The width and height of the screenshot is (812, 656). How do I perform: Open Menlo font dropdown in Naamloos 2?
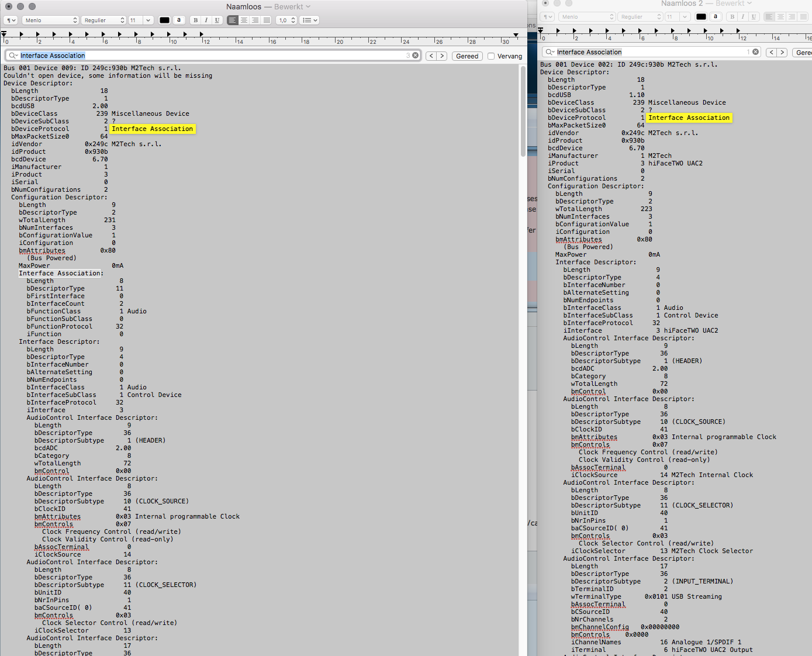(x=587, y=17)
